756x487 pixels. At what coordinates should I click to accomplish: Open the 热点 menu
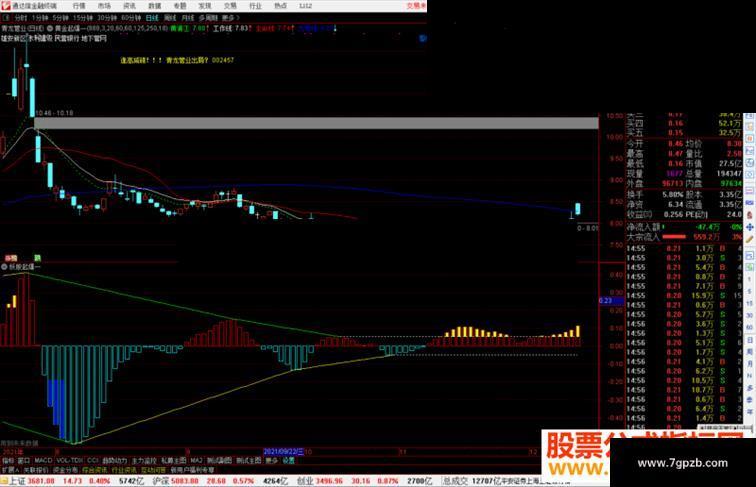tap(280, 6)
